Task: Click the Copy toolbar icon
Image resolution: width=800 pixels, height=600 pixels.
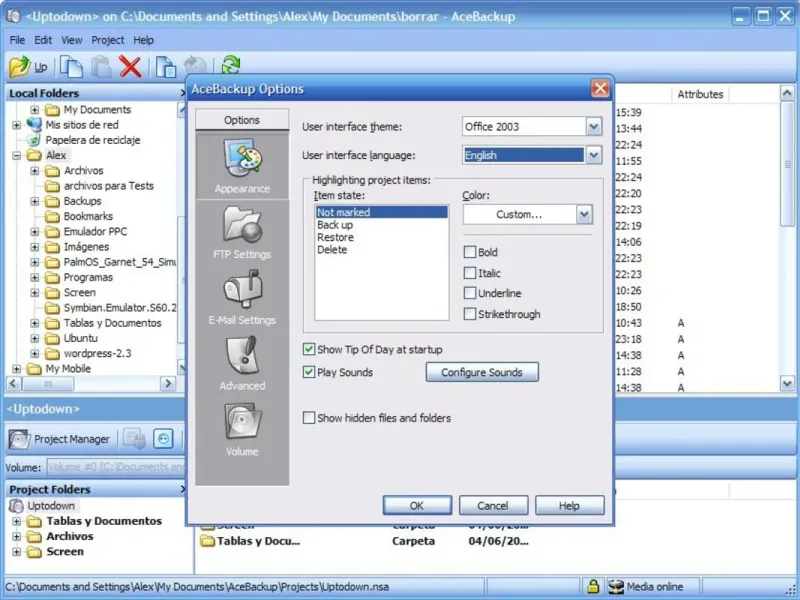Action: 71,67
